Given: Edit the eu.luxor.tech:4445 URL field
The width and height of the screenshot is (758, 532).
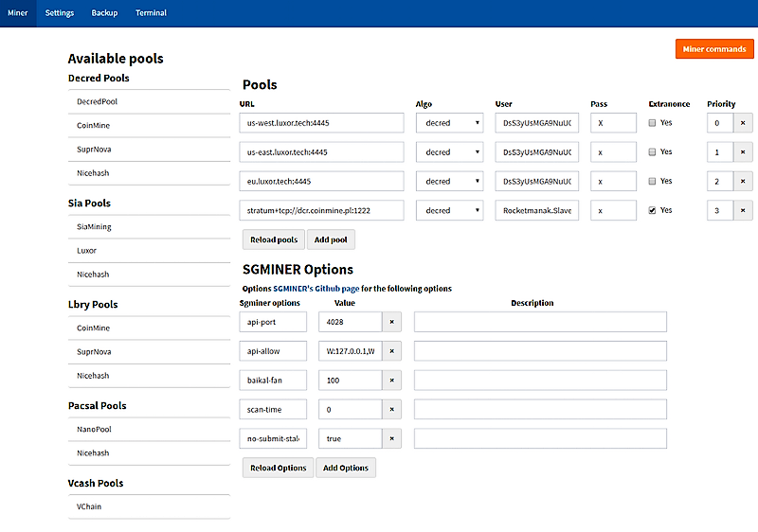Looking at the screenshot, I should (x=321, y=182).
